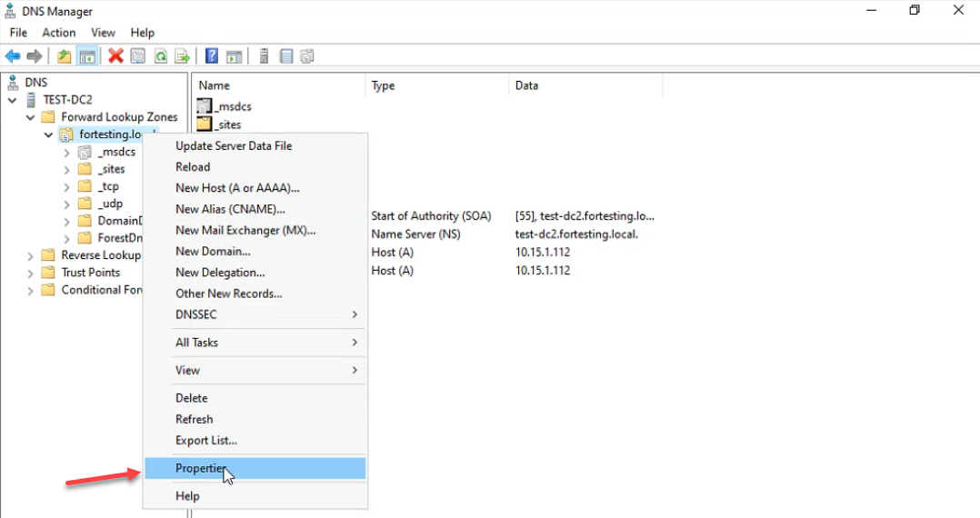
Task: Toggle the Show/Hide Console Tree icon
Action: 87,56
